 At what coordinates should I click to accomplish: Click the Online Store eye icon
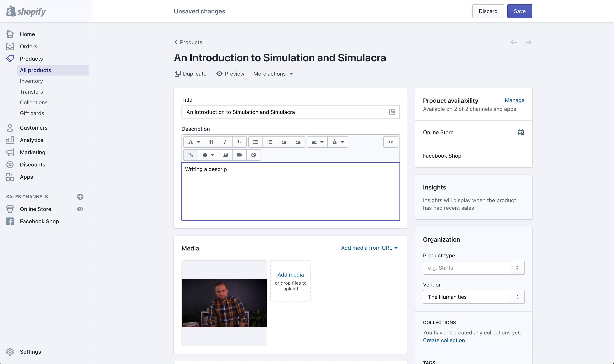coord(80,209)
